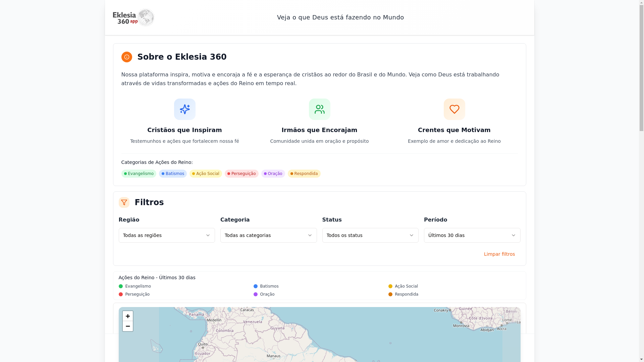The width and height of the screenshot is (644, 362).
Task: Click Quito label on the map
Action: (x=203, y=344)
